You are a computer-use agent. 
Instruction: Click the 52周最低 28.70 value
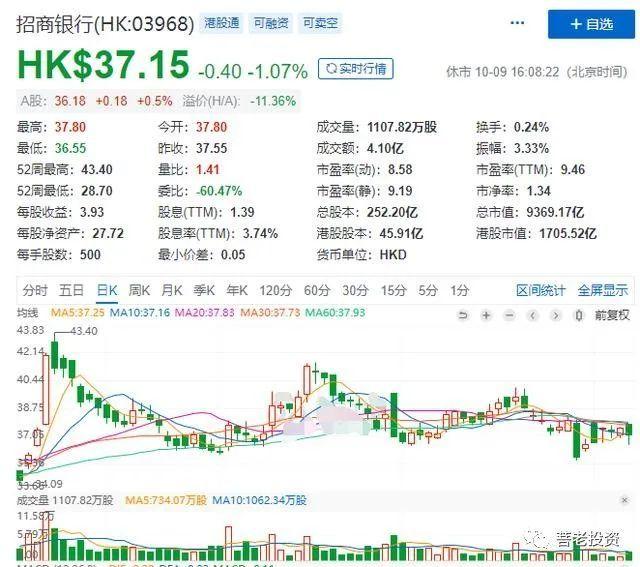pyautogui.click(x=97, y=191)
